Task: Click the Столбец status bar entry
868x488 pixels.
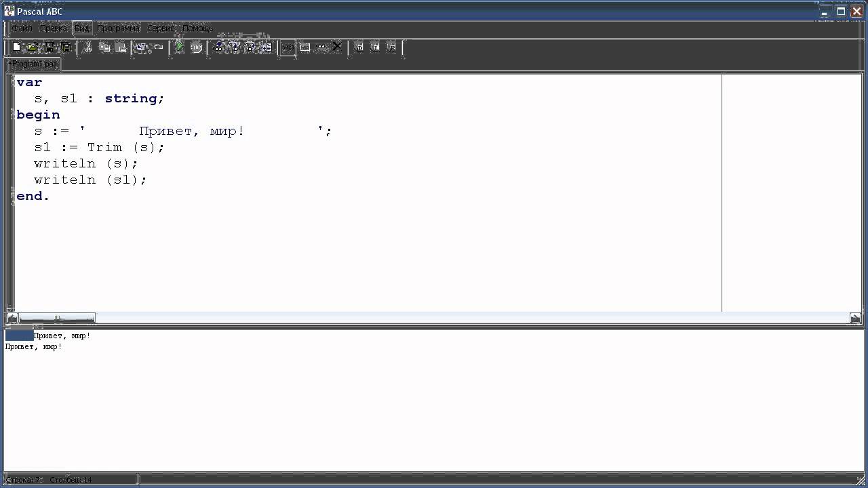Action: [71, 480]
